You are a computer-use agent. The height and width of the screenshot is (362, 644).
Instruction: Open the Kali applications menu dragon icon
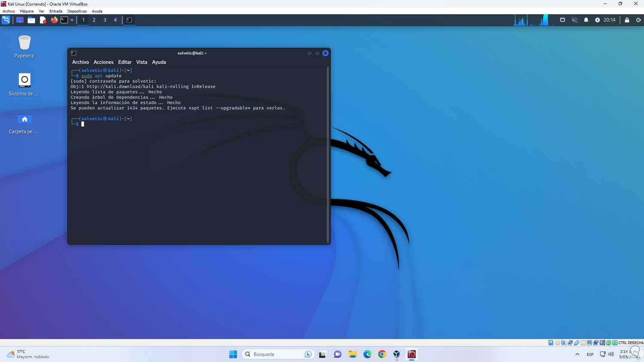click(6, 20)
